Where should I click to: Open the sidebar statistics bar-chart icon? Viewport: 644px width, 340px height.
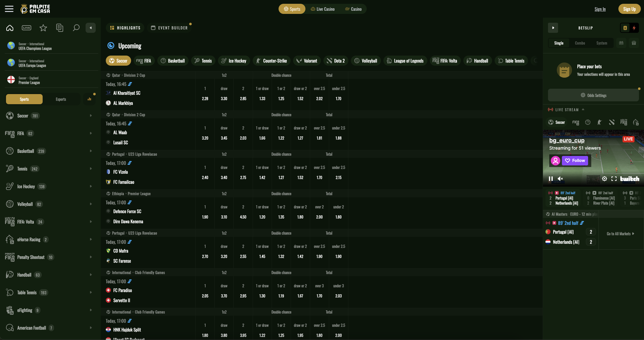point(89,99)
